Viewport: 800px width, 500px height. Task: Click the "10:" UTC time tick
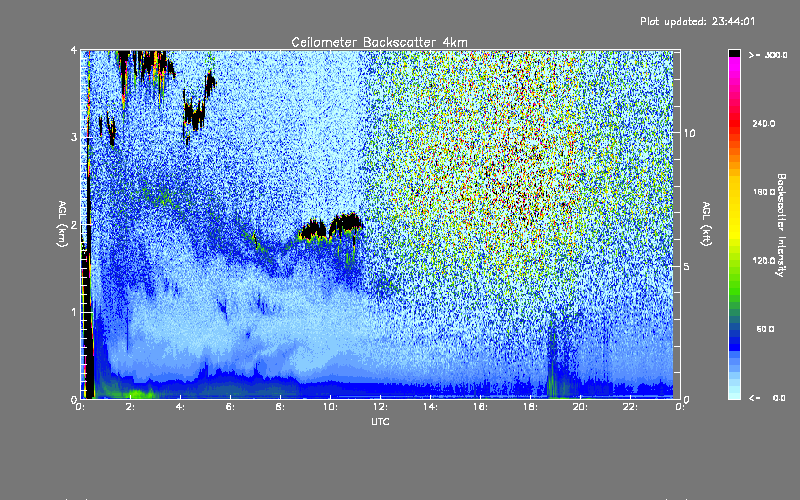[331, 407]
